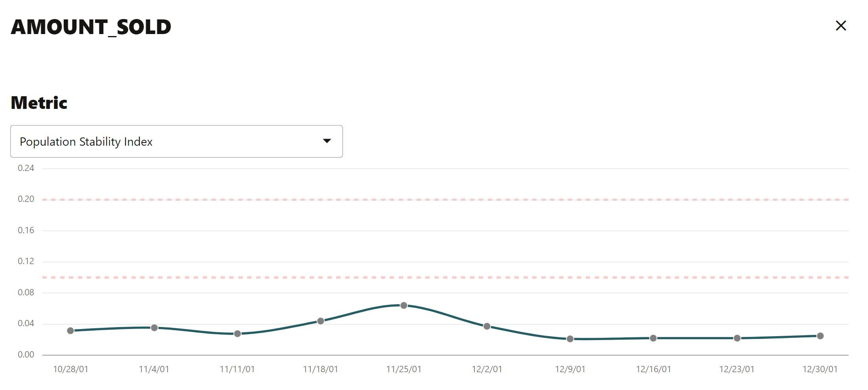Select the 11/11/01 data point marker
This screenshot has width=868, height=390.
[x=238, y=334]
